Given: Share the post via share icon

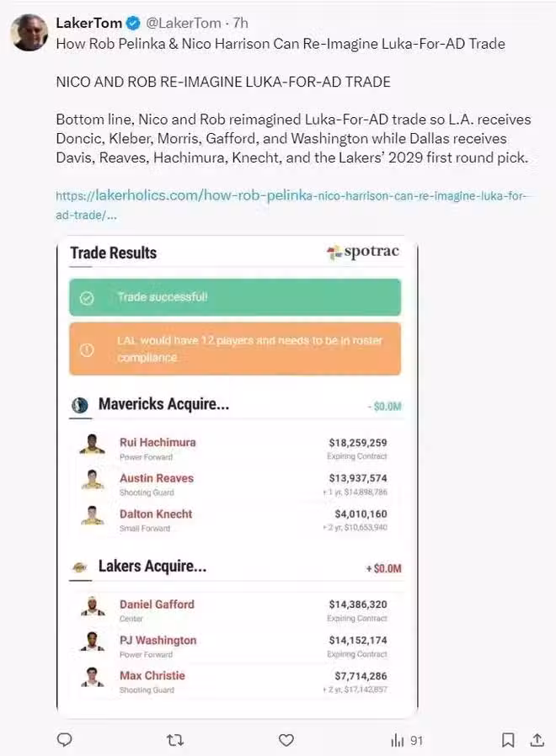Looking at the screenshot, I should pyautogui.click(x=537, y=740).
